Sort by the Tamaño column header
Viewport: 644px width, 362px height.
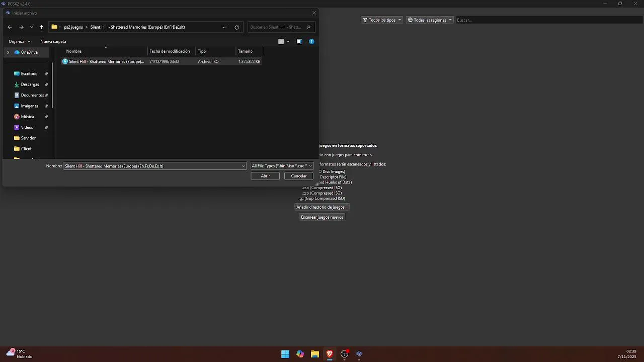click(249, 51)
